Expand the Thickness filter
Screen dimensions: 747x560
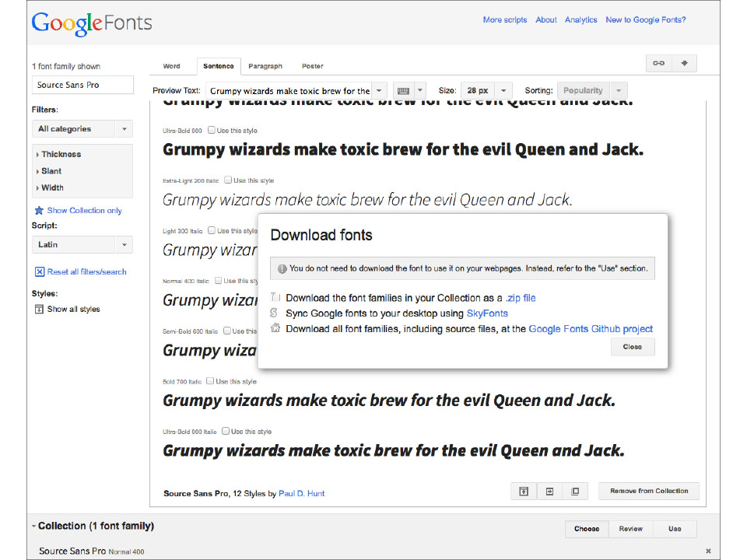pos(58,154)
